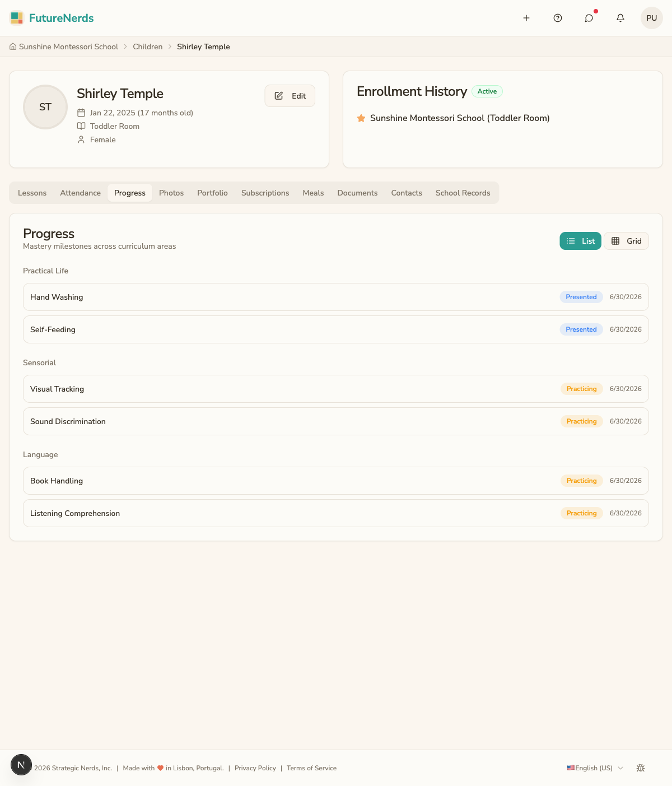Open the notifications bell icon

tap(620, 18)
